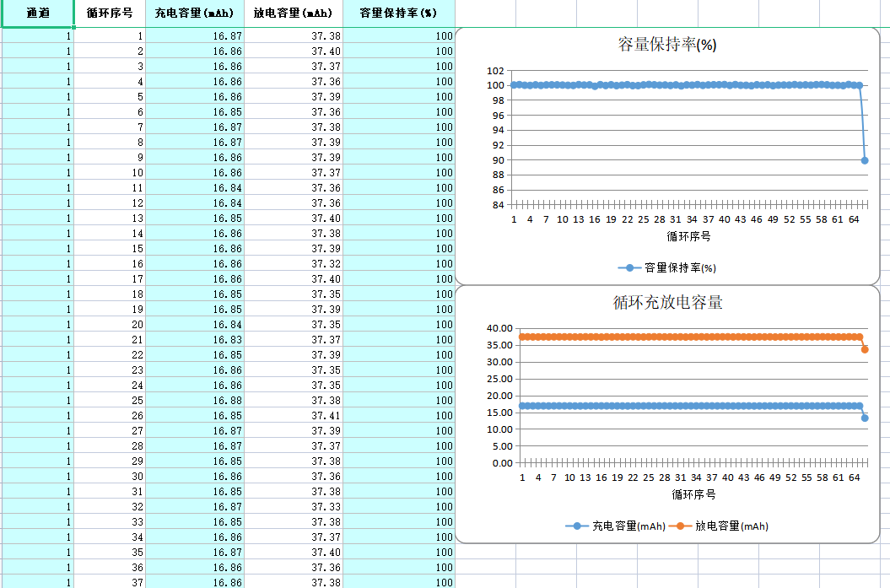Click the last data point at 90 percent
Image resolution: width=890 pixels, height=588 pixels.
pos(865,160)
